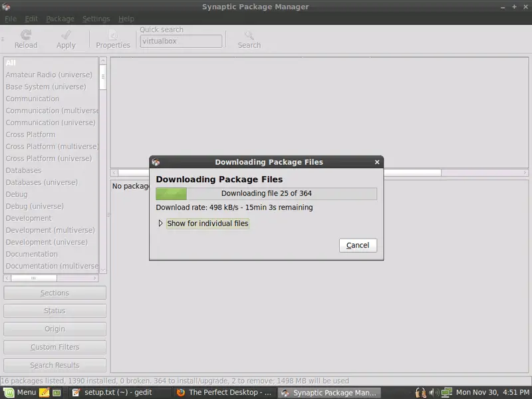Click the section list scroll-down arrow
The height and width of the screenshot is (399, 532).
tap(103, 271)
